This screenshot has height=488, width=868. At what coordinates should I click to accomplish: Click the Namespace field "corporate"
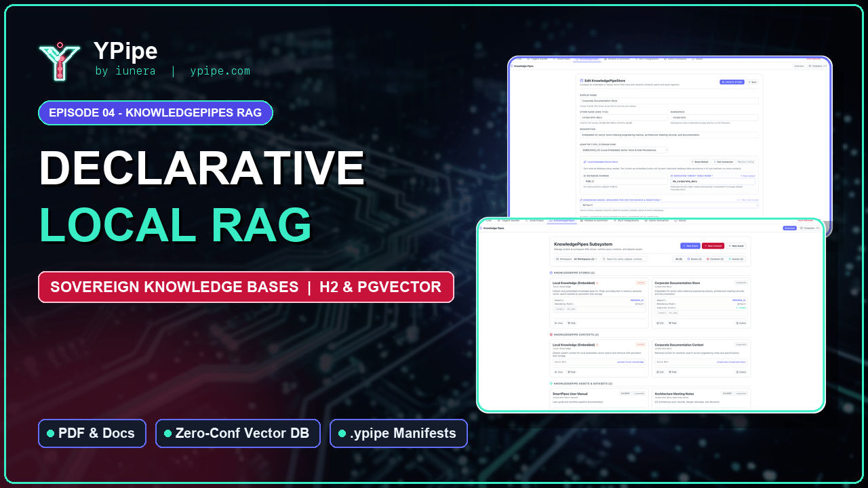(x=714, y=117)
